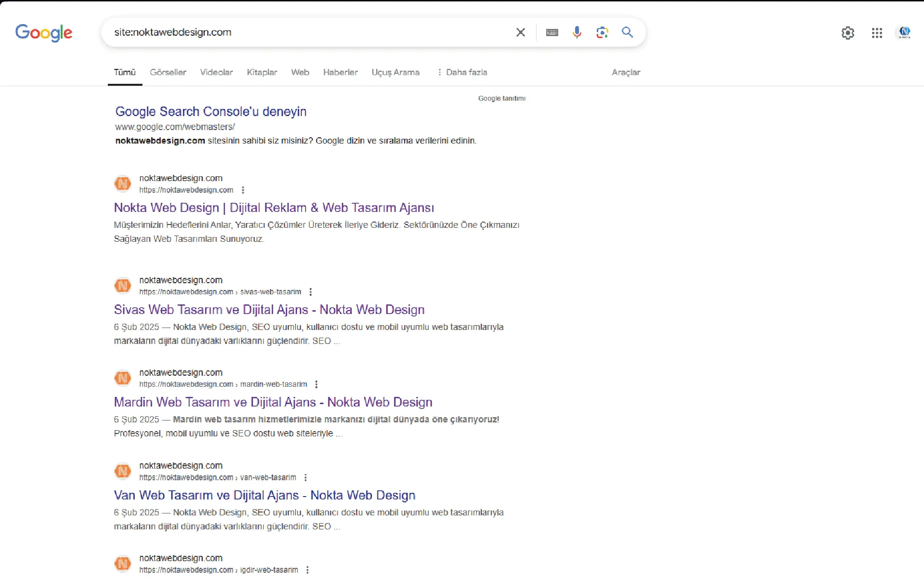This screenshot has width=924, height=578.
Task: Click the noktawebdesign.com site favicon
Action: tap(123, 184)
